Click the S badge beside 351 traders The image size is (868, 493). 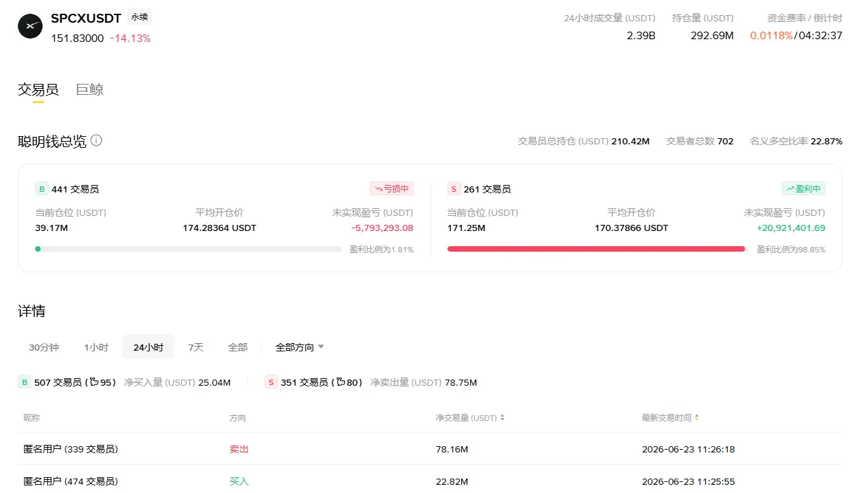pyautogui.click(x=271, y=382)
